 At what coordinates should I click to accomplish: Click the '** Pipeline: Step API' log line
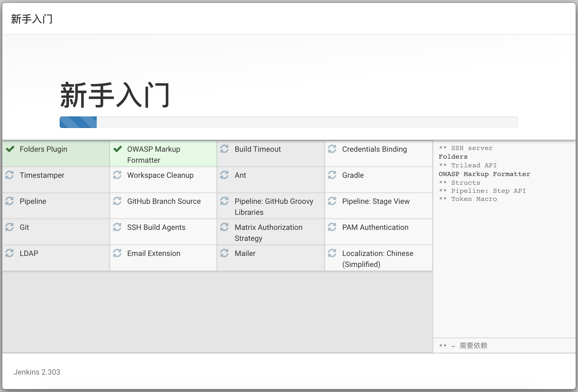482,191
